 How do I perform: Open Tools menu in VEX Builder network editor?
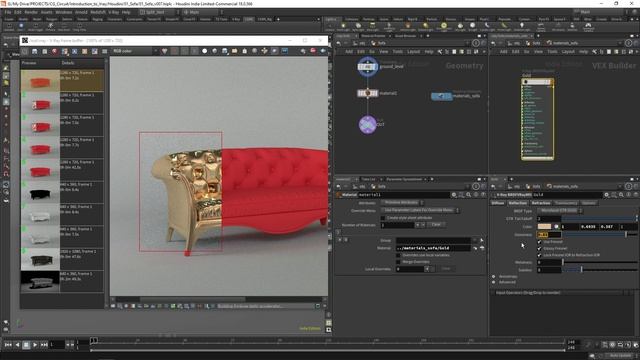(552, 52)
